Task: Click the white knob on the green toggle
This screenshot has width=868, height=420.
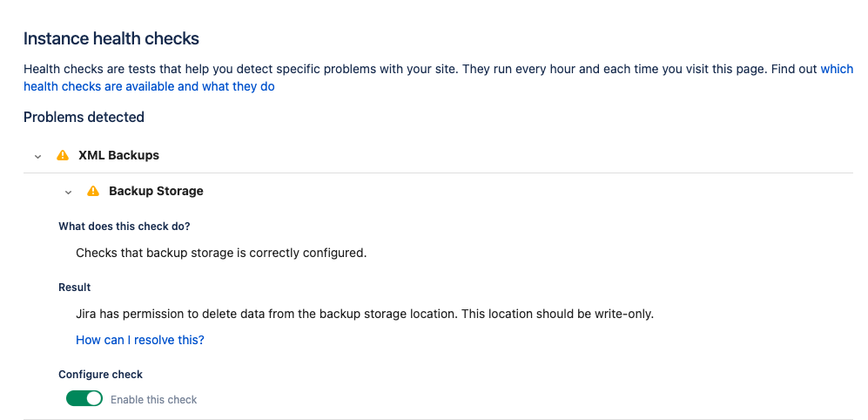Action: point(93,399)
